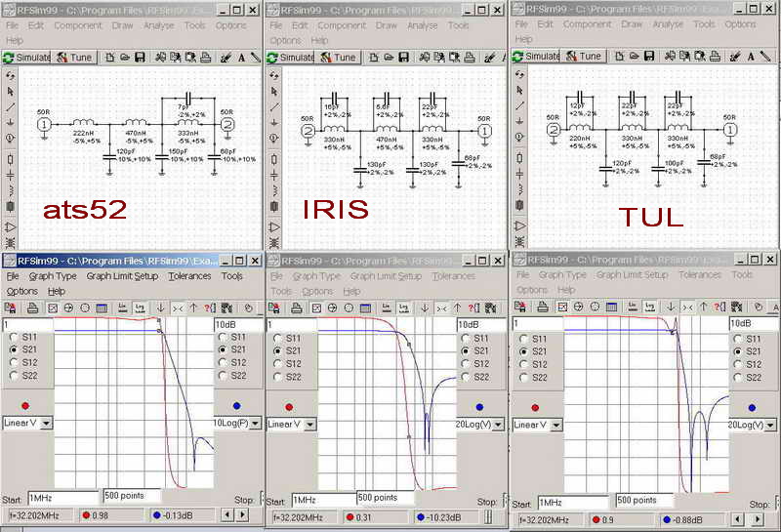Click Simulate button in TUL window
Image resolution: width=781 pixels, height=532 pixels.
point(536,56)
